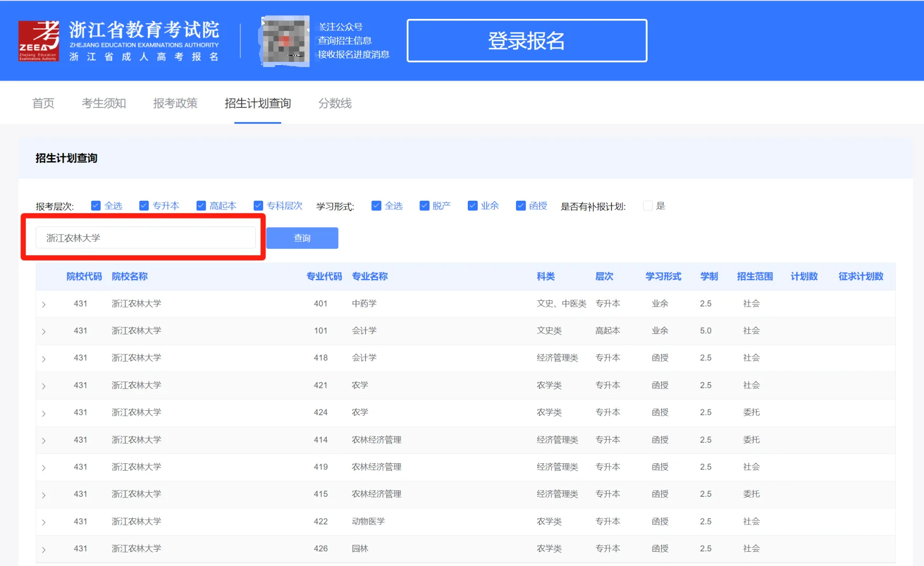924x566 pixels.
Task: Click the 计划数 column header
Action: (804, 276)
